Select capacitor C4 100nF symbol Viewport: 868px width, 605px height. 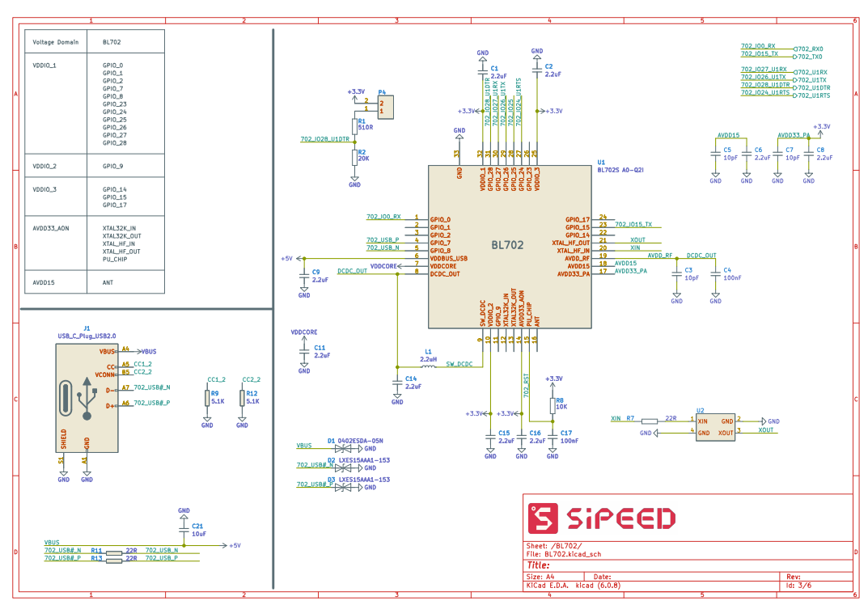pos(715,274)
